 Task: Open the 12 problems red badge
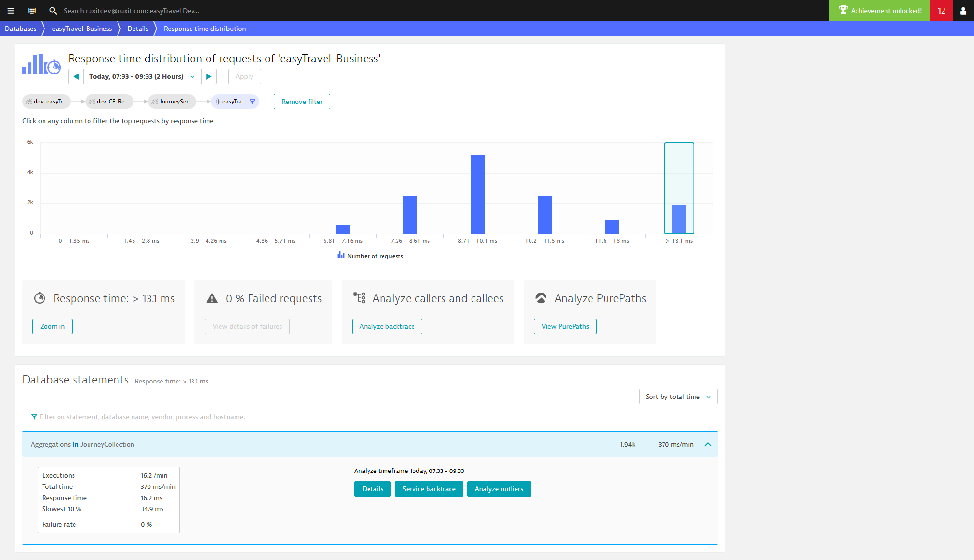click(x=942, y=11)
